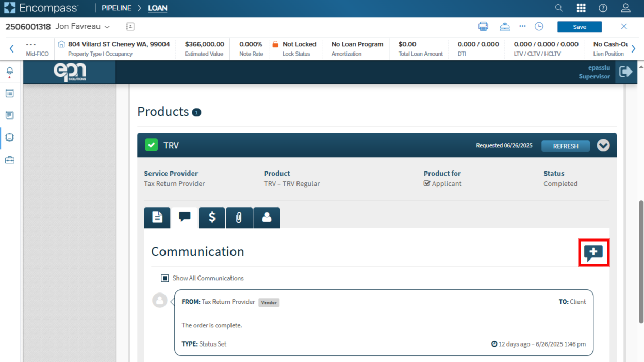
Task: Click the Completed status text
Action: [x=560, y=184]
